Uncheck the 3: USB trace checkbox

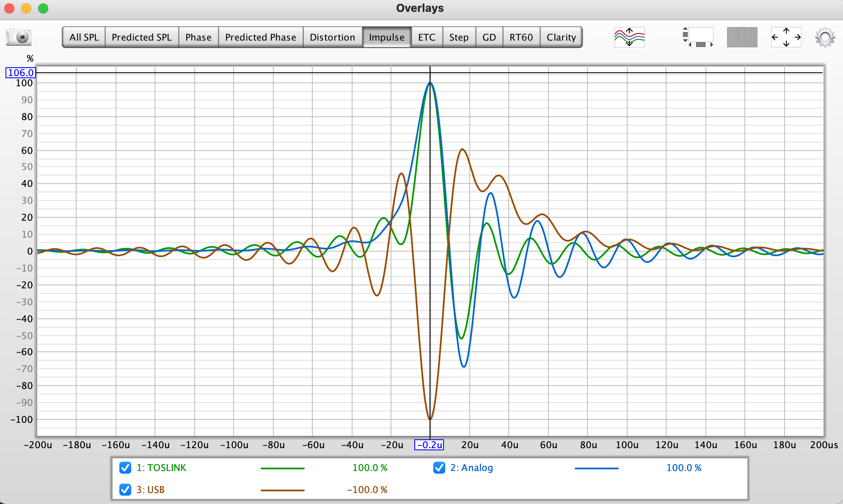125,490
